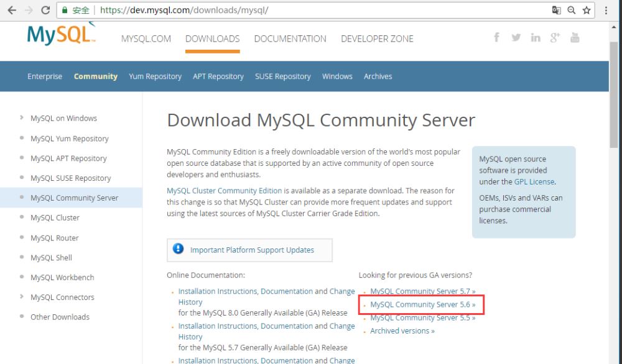Click the URL address bar
622x364 pixels.
coord(311,11)
